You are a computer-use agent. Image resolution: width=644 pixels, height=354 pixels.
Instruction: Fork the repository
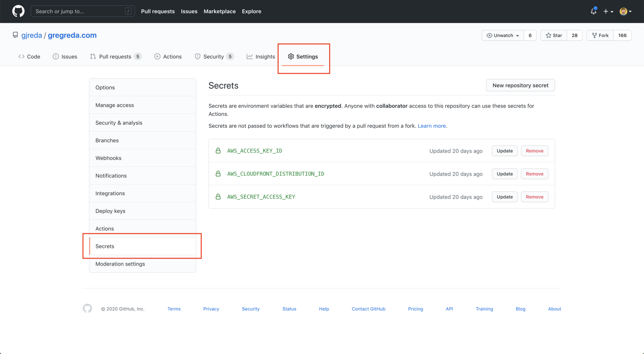point(600,35)
